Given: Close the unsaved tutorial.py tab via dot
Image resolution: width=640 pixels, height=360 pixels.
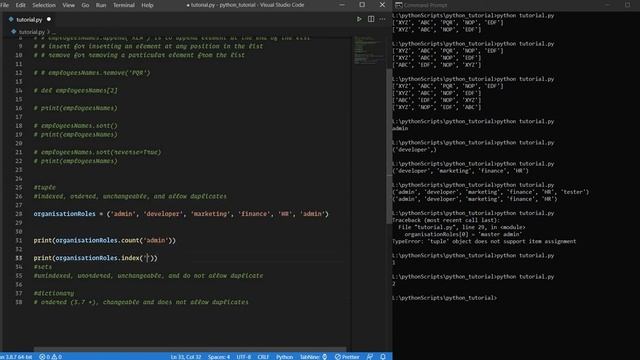Looking at the screenshot, I should click(49, 19).
